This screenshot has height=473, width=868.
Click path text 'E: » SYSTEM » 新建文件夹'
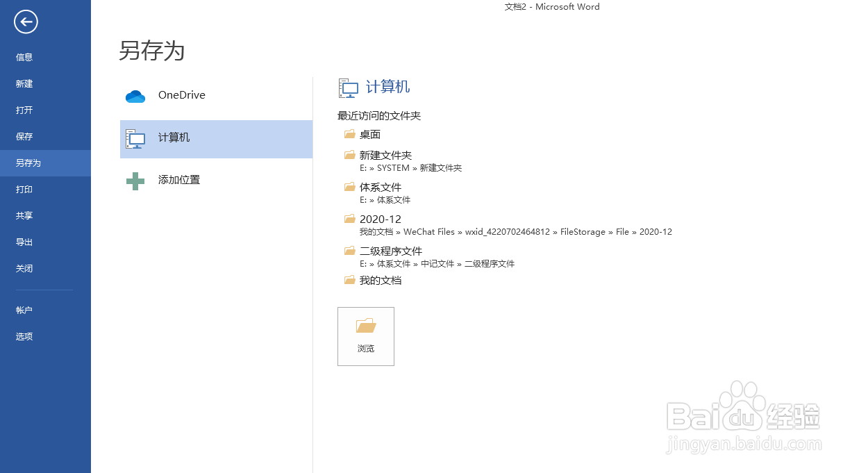point(411,168)
